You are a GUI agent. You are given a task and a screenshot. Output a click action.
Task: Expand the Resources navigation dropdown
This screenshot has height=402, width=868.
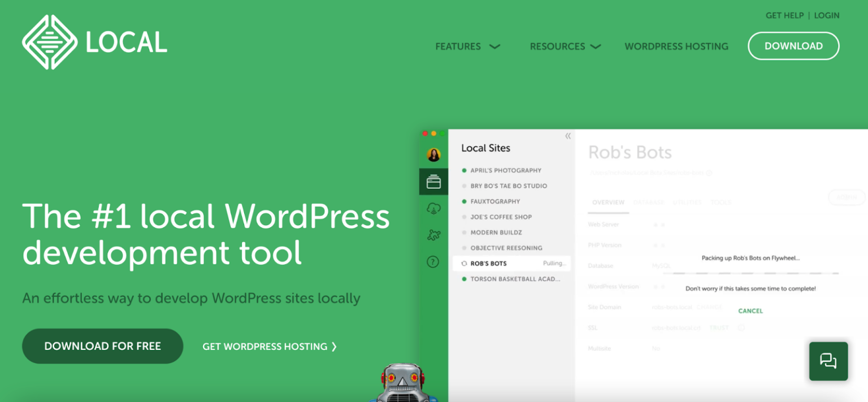tap(565, 46)
